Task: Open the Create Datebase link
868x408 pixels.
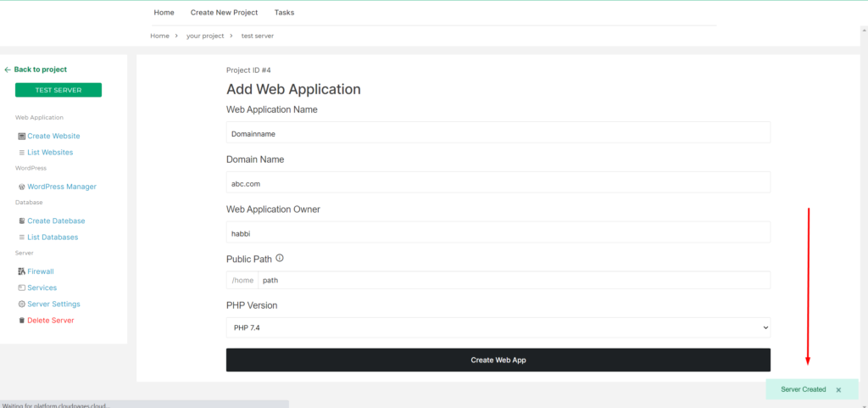Action: click(57, 221)
